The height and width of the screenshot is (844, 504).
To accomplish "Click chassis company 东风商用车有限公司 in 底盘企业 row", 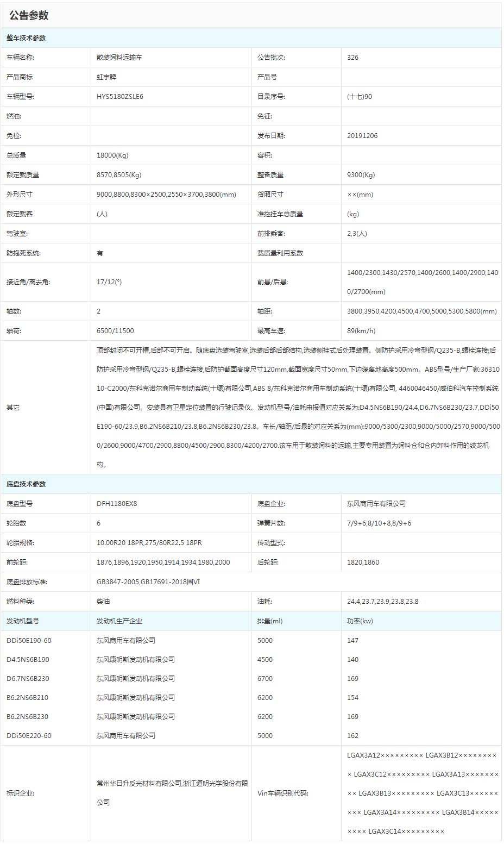I will (x=376, y=504).
